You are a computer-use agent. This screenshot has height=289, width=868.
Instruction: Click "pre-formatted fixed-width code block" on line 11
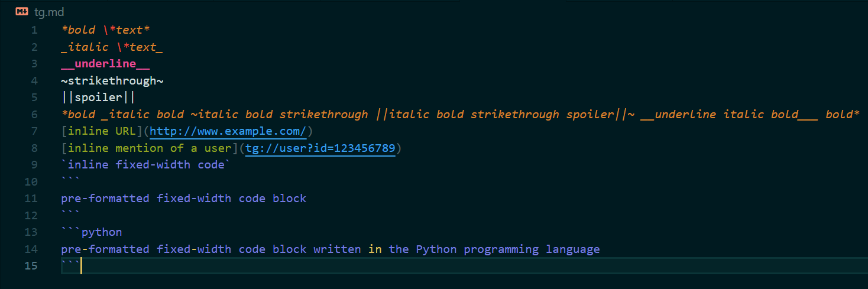pos(184,199)
